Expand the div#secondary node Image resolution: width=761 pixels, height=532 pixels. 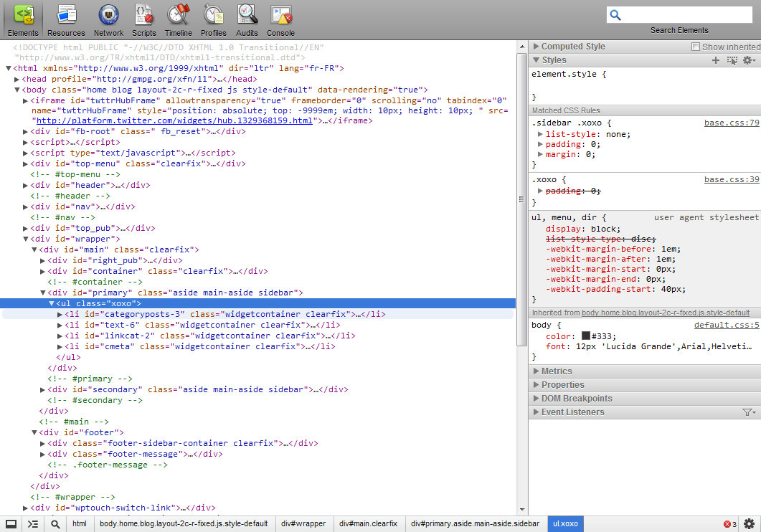pos(43,389)
